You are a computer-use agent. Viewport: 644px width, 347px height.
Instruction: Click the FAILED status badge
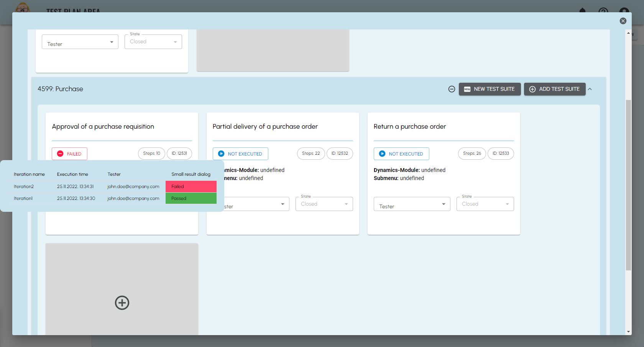click(69, 154)
